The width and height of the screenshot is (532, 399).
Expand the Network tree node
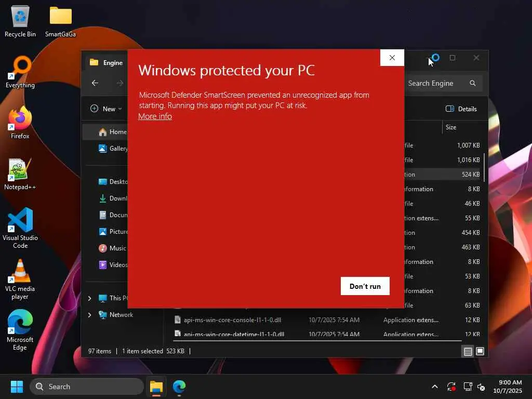(89, 315)
